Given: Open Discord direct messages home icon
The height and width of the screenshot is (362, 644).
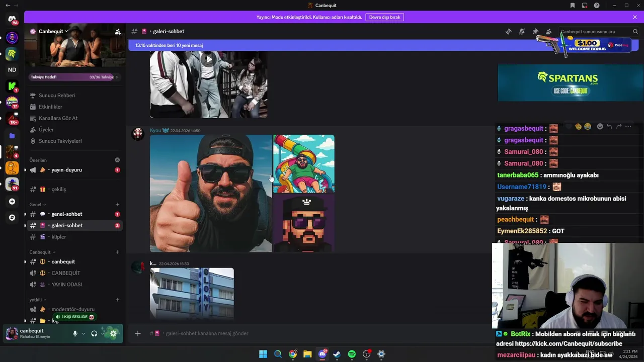Looking at the screenshot, I should click(12, 19).
